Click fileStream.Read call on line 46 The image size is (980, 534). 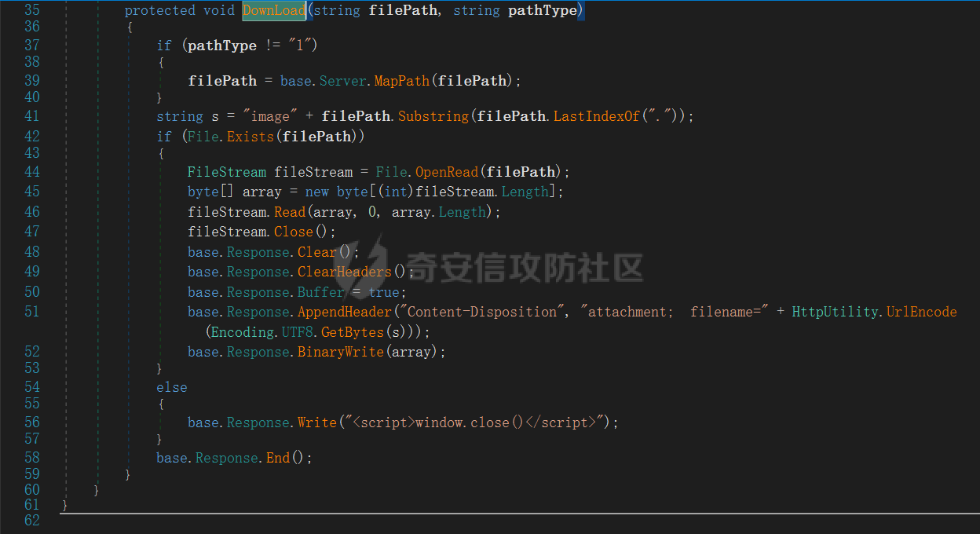(290, 212)
